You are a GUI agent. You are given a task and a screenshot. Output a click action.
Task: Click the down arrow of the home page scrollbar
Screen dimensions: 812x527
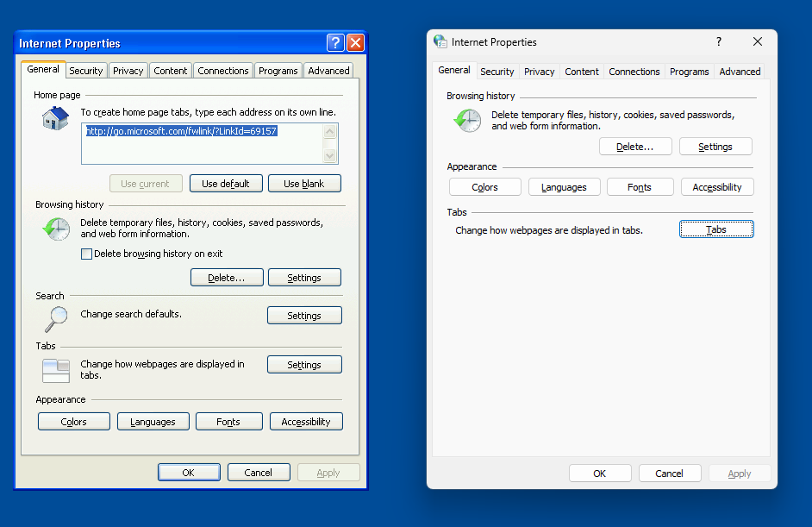[x=329, y=156]
